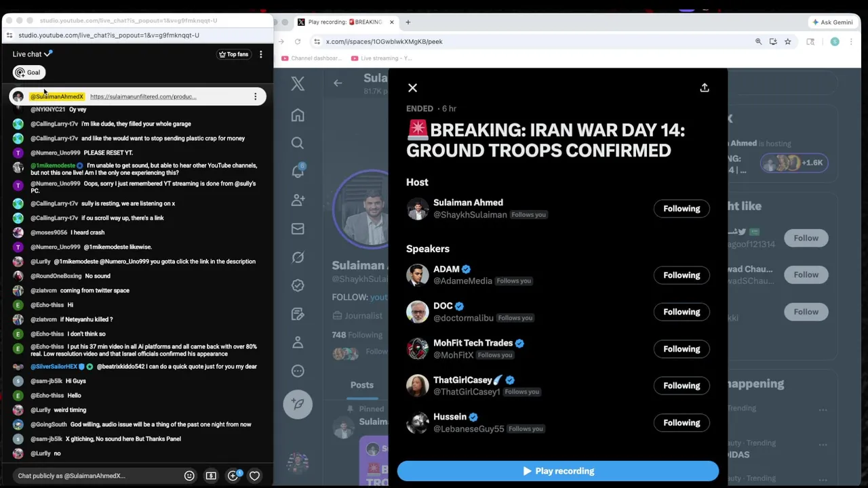
Task: Open Chrome profile avatar icon
Action: [x=835, y=41]
